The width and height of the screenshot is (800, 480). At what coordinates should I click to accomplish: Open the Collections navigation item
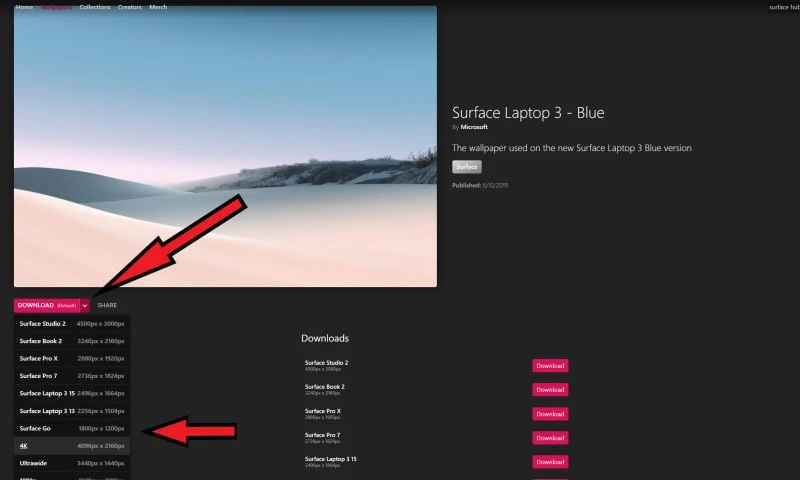[x=94, y=7]
